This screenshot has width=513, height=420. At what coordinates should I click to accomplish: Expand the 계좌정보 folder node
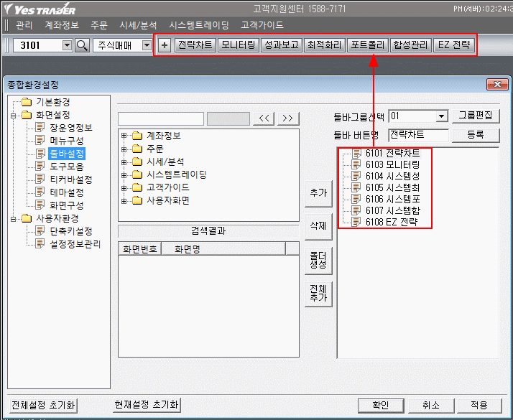click(124, 136)
